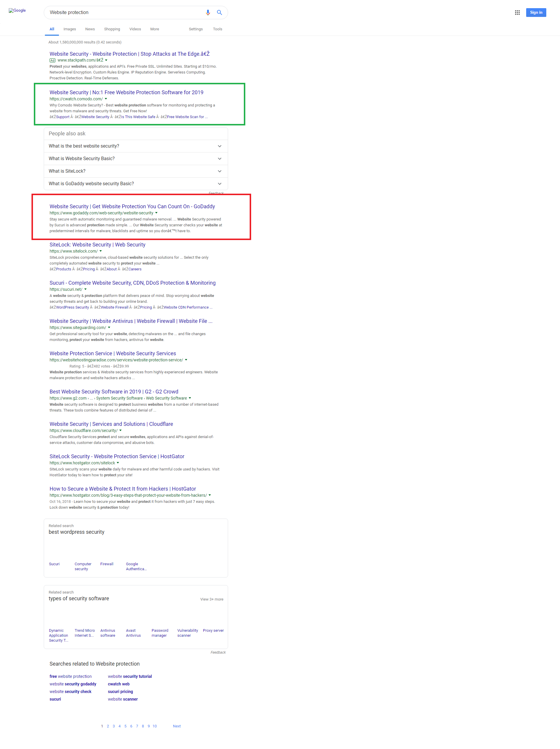
Task: Search 'cwatch web' related query
Action: pyautogui.click(x=118, y=684)
